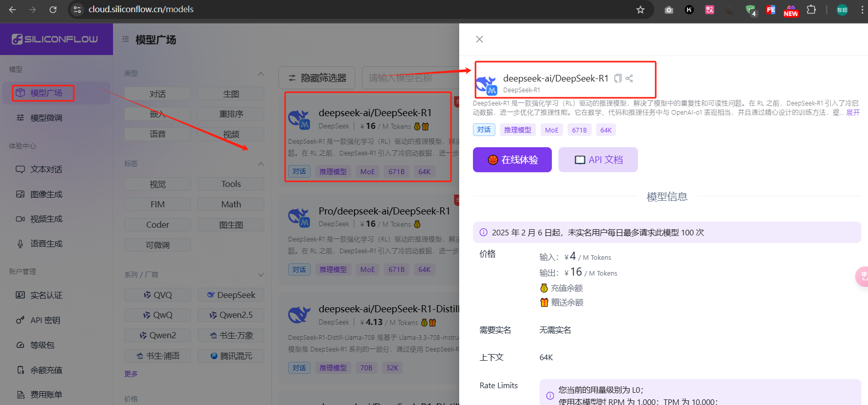This screenshot has height=405, width=868.
Task: Go to API 密钥 in the sidebar
Action: point(56,320)
